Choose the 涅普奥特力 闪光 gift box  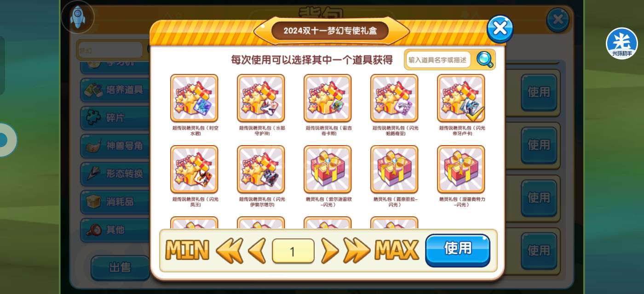(461, 170)
